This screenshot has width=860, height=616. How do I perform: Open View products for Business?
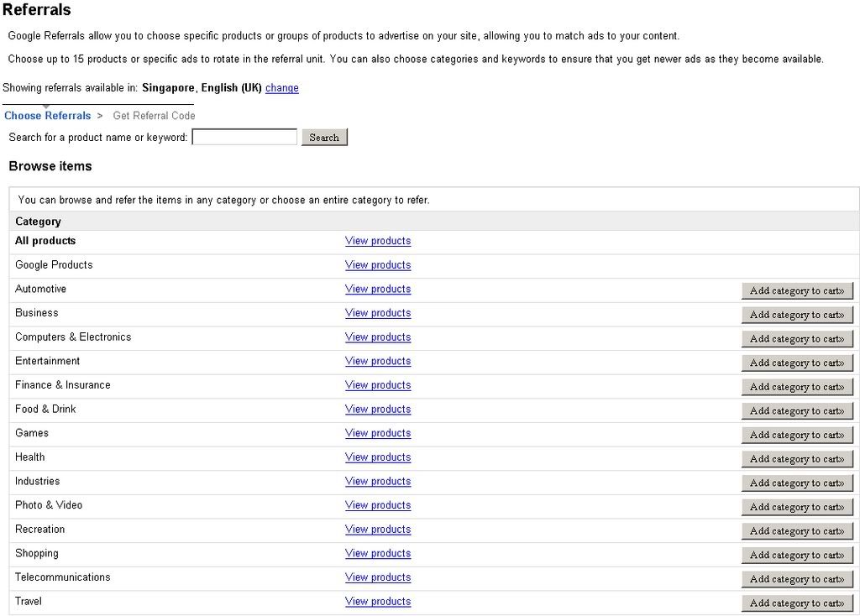click(378, 313)
